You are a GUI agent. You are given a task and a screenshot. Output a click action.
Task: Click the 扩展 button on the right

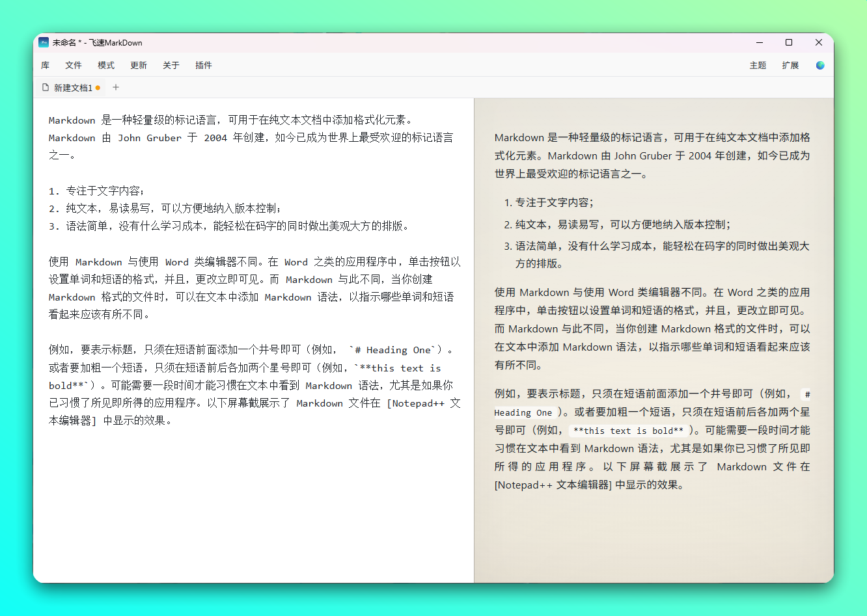tap(790, 65)
